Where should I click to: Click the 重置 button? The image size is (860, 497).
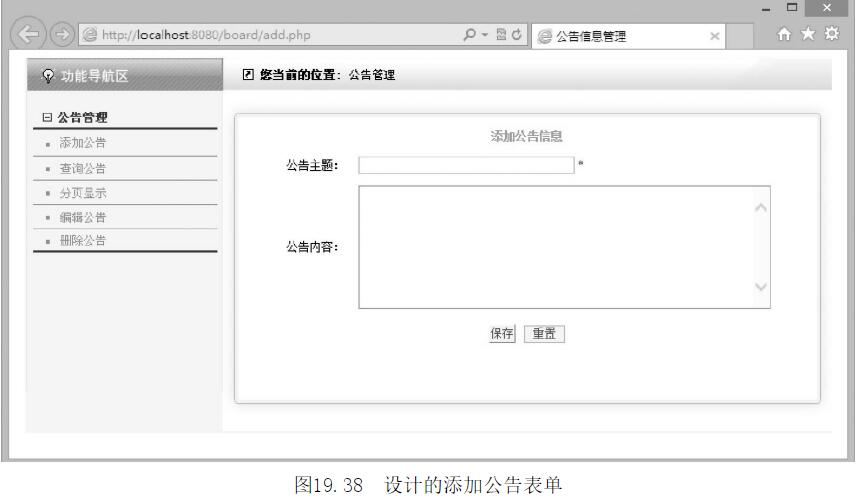pos(544,334)
